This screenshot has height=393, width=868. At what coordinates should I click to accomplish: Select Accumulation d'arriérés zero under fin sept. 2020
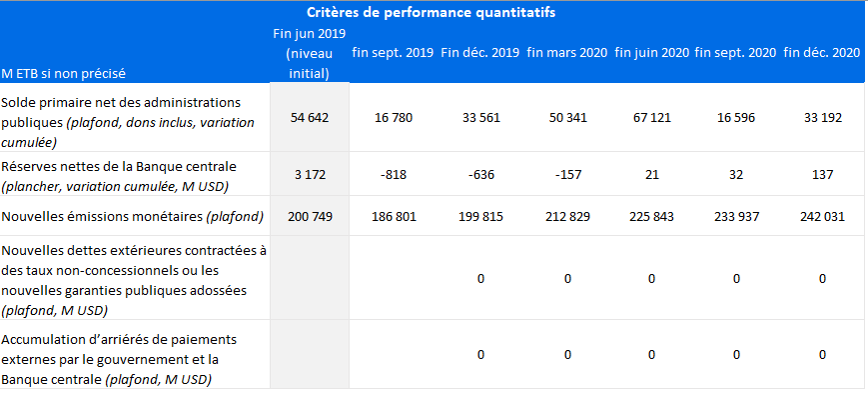point(736,354)
